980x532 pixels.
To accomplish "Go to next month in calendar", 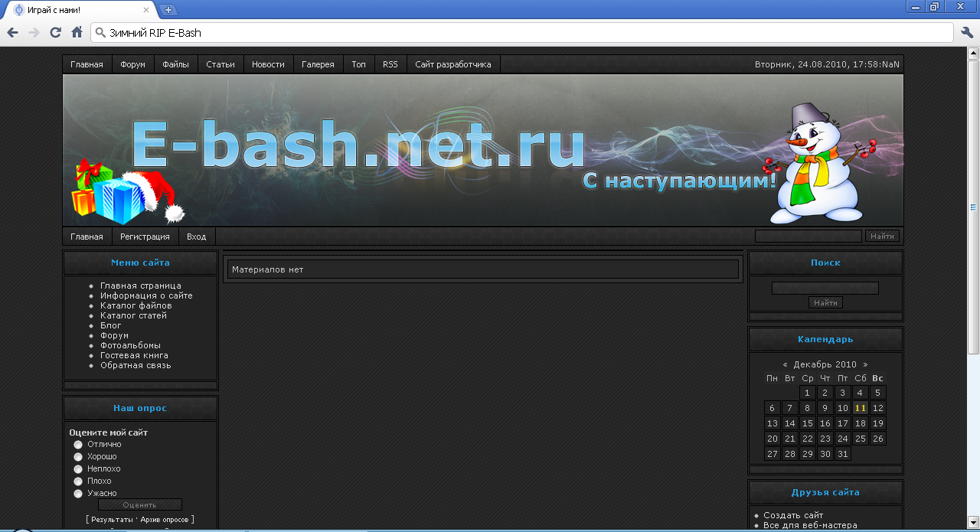I will tap(865, 365).
